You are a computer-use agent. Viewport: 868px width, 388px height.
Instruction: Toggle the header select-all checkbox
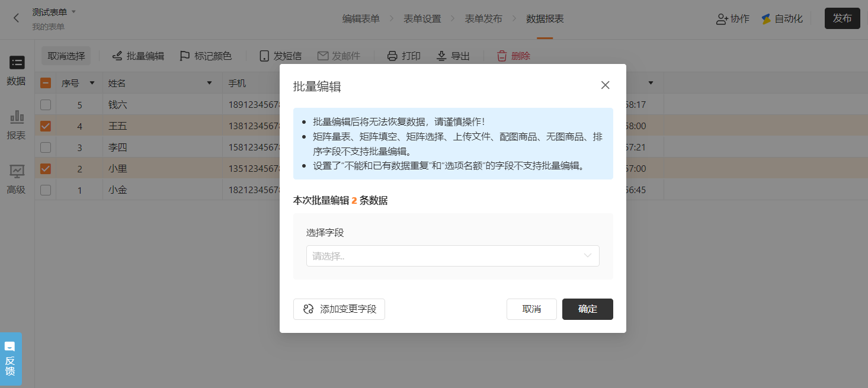(x=46, y=83)
